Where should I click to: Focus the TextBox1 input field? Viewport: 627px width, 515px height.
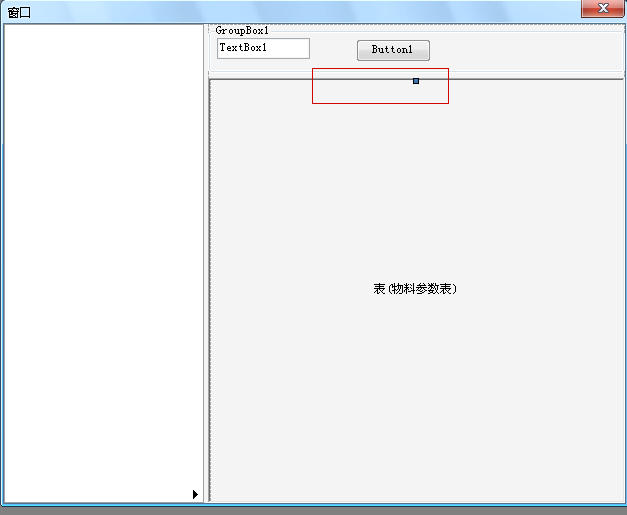(263, 48)
